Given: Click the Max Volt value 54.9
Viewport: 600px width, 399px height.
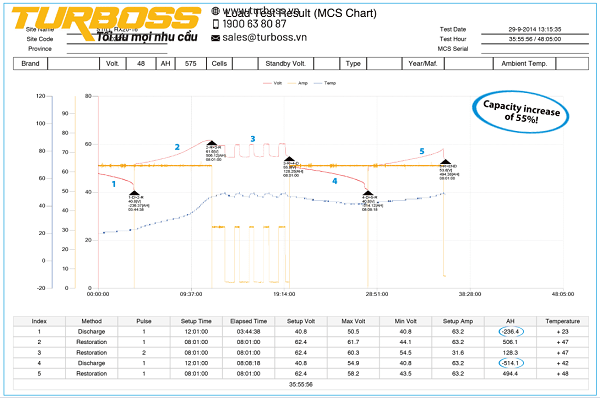Looking at the screenshot, I should pos(353,363).
